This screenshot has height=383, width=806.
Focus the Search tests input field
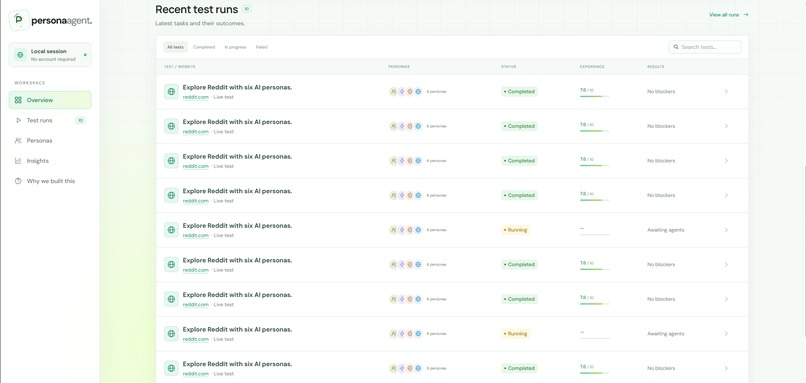pos(705,47)
